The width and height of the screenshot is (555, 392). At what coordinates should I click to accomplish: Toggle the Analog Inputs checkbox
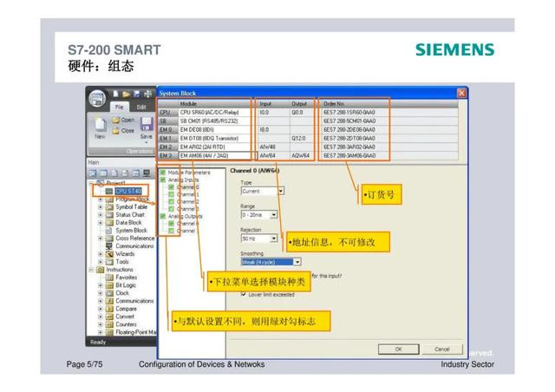pos(163,180)
